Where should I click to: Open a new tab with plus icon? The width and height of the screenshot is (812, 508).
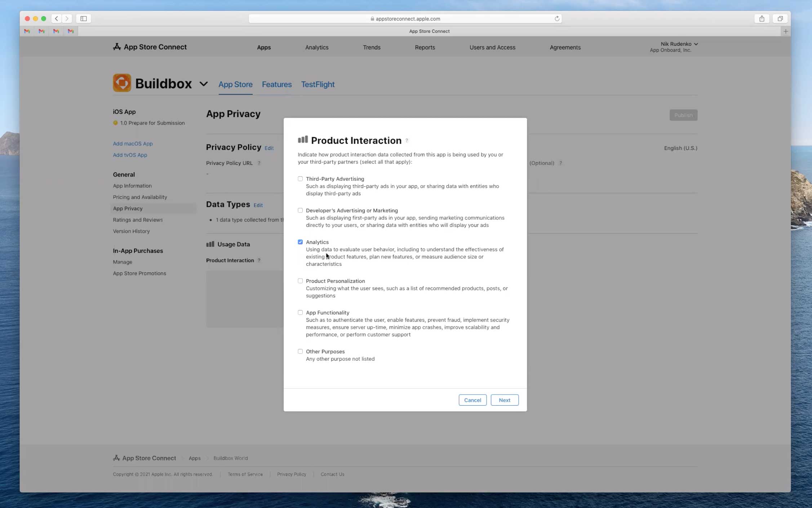[x=785, y=31]
